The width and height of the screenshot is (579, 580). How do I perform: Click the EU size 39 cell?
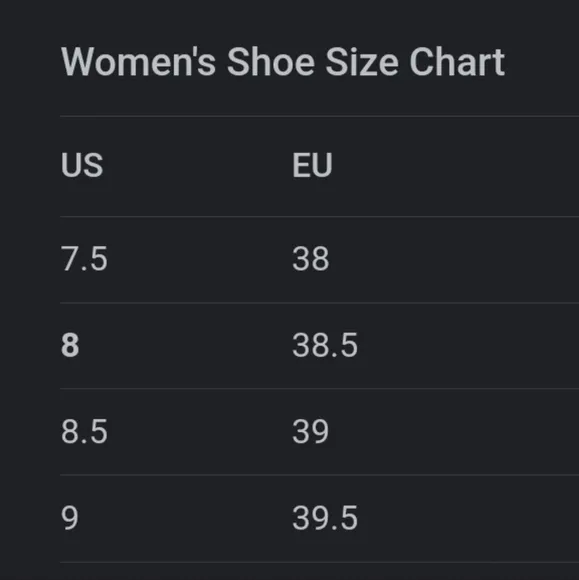[x=310, y=431]
